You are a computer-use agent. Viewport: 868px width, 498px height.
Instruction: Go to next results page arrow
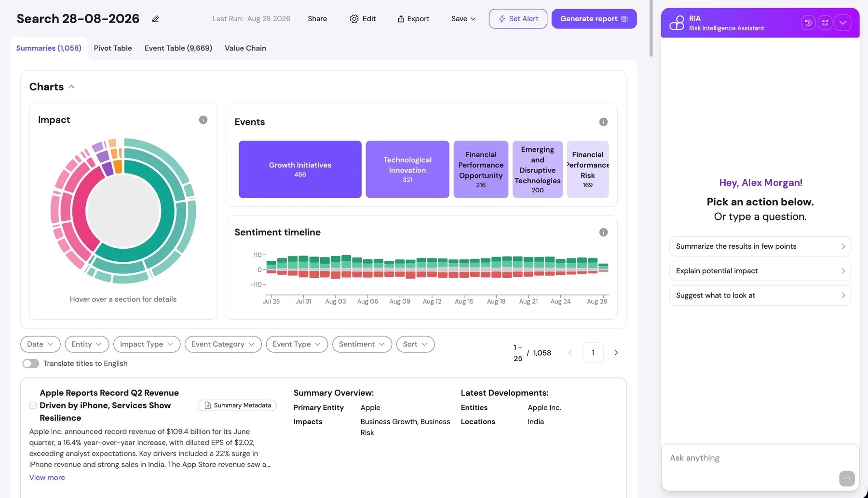coord(616,353)
